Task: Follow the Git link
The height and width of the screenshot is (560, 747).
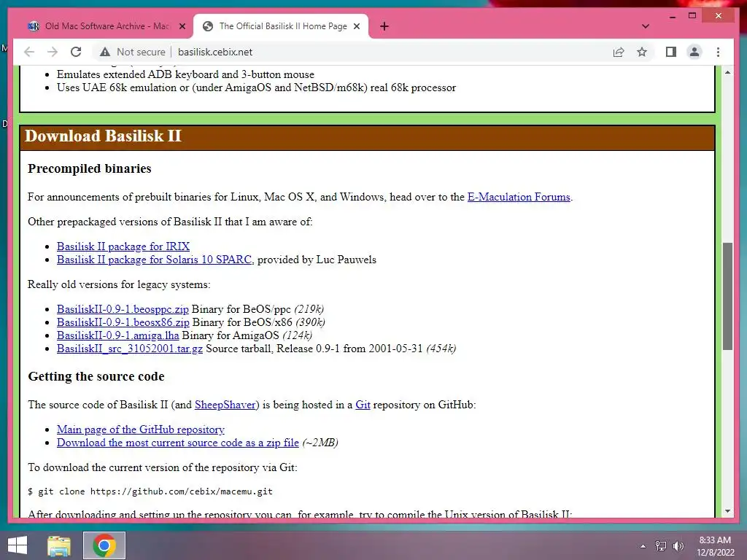Action: tap(363, 405)
